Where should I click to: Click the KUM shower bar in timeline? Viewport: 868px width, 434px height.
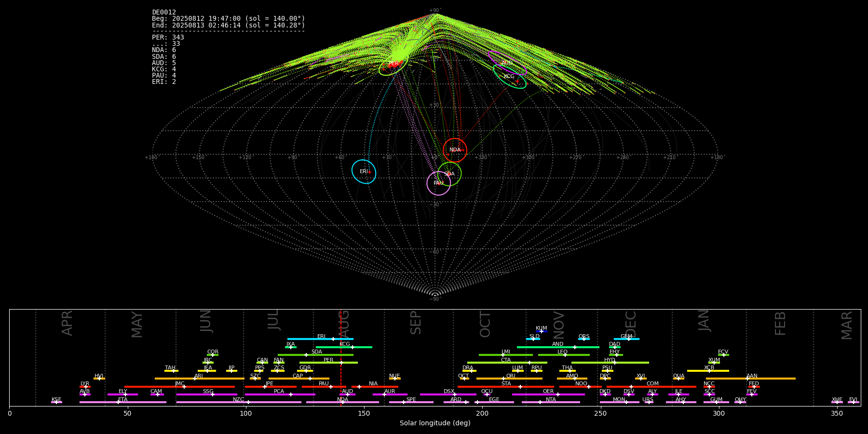pos(542,331)
